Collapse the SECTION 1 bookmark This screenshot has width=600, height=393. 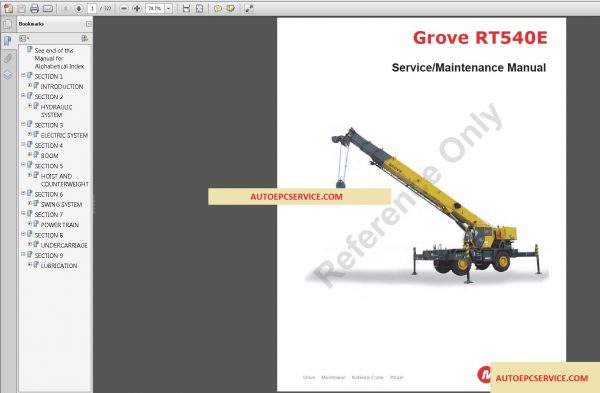point(23,75)
